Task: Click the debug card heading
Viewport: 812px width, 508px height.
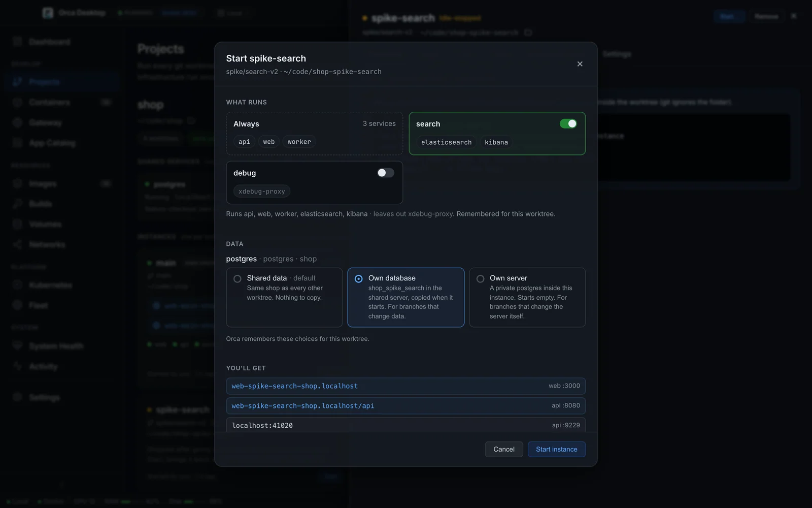Action: tap(245, 173)
